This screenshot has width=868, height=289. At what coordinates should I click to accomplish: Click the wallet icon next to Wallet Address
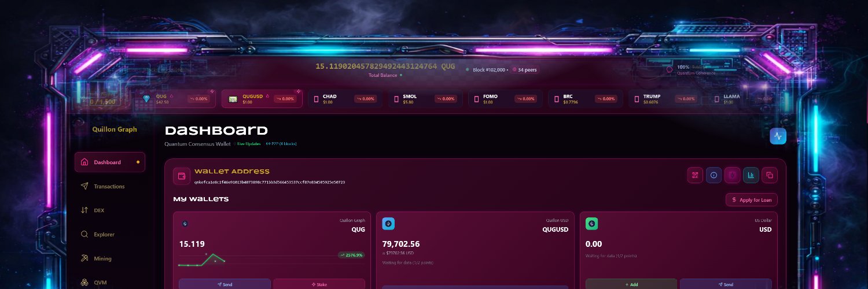pos(182,176)
